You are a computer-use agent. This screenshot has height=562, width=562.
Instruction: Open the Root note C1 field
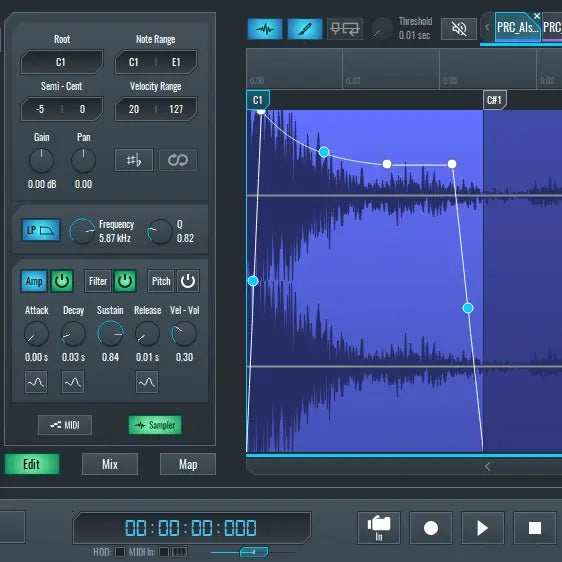pyautogui.click(x=62, y=62)
